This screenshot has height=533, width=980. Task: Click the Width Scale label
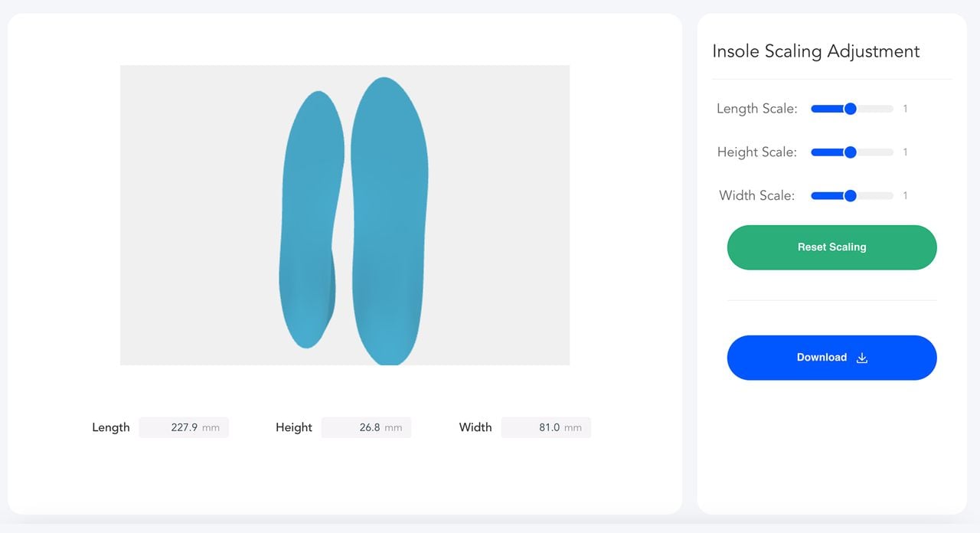point(756,196)
